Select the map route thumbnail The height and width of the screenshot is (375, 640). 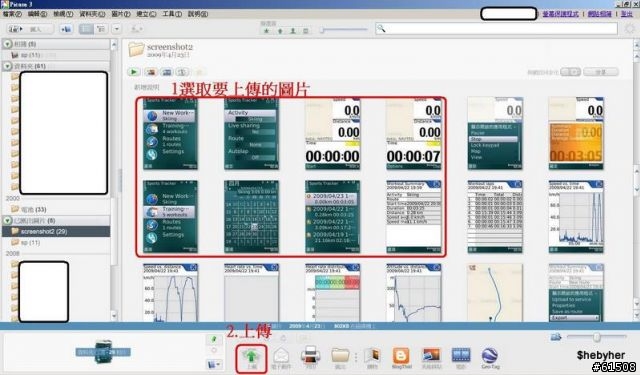tap(495, 293)
